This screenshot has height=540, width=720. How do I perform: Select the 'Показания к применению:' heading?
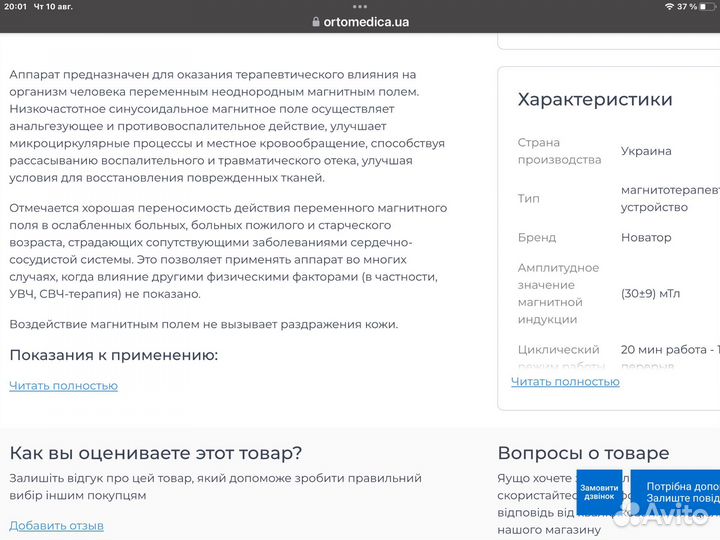point(113,355)
